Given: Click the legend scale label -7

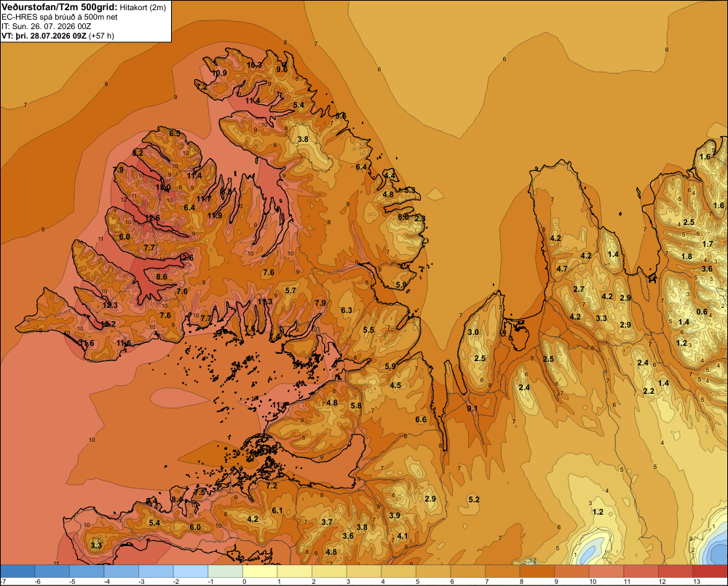Looking at the screenshot, I should tap(3, 582).
